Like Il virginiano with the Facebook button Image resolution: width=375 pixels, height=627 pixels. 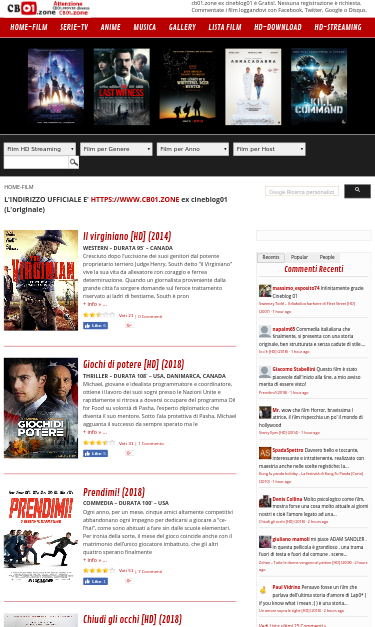[96, 326]
